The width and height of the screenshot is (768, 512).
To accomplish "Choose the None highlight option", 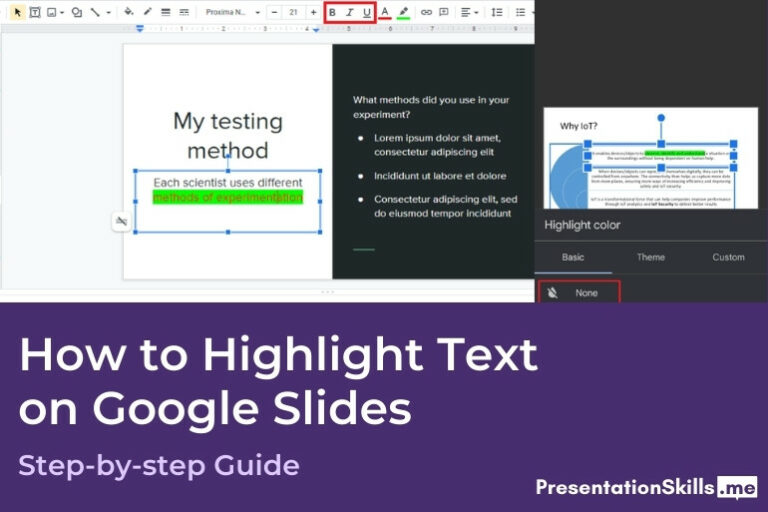I will [x=579, y=293].
